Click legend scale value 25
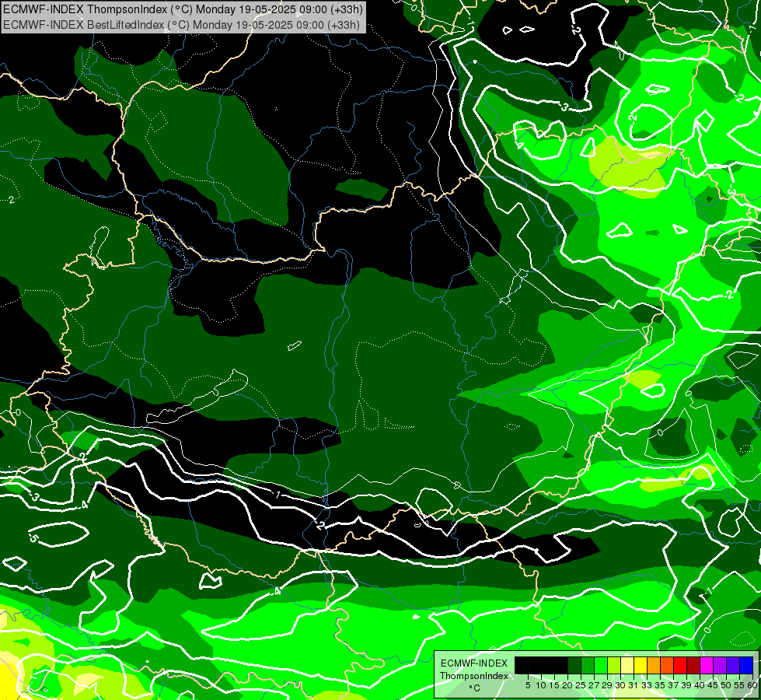The image size is (761, 700). (x=581, y=685)
